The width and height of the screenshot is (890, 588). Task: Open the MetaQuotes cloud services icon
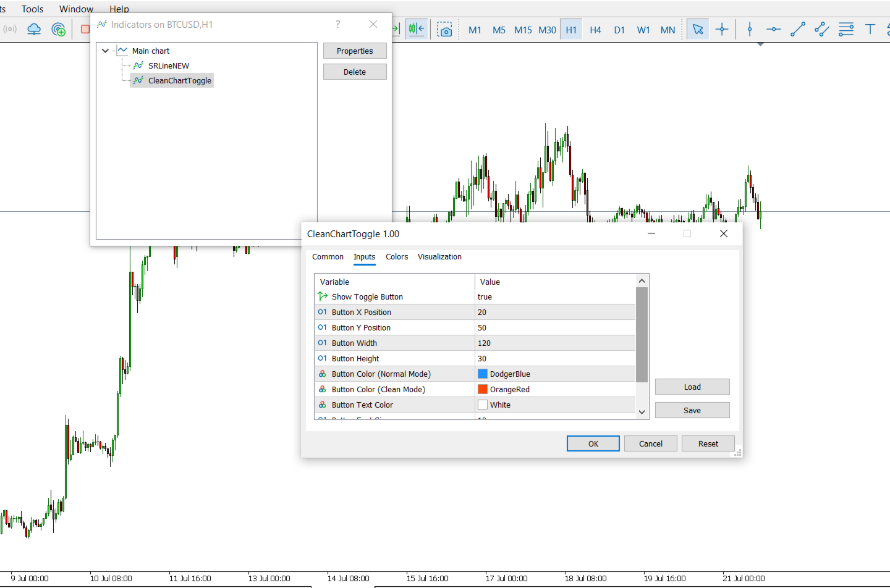[x=34, y=29]
